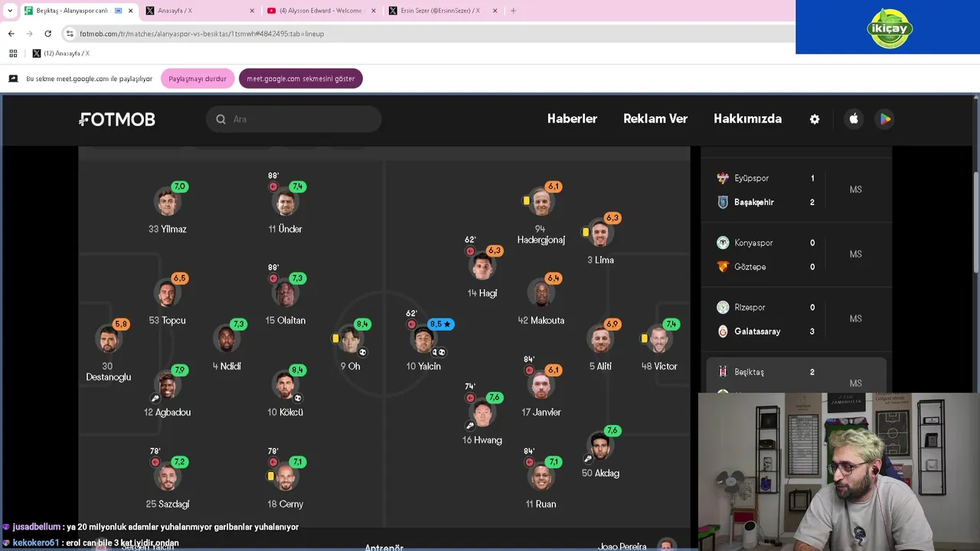Click the assist boot icon on Akdag

point(588,459)
